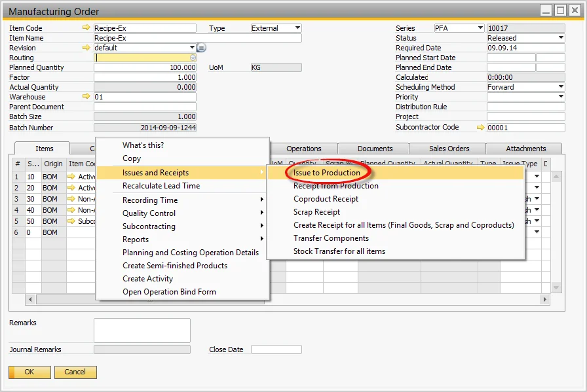Open the Revision dropdown showing default
The width and height of the screenshot is (587, 392).
[x=192, y=48]
